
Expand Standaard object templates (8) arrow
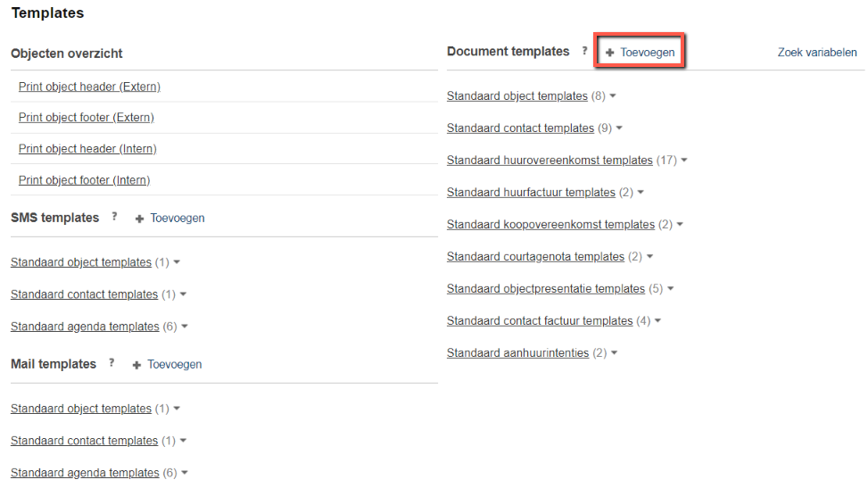[x=613, y=95]
